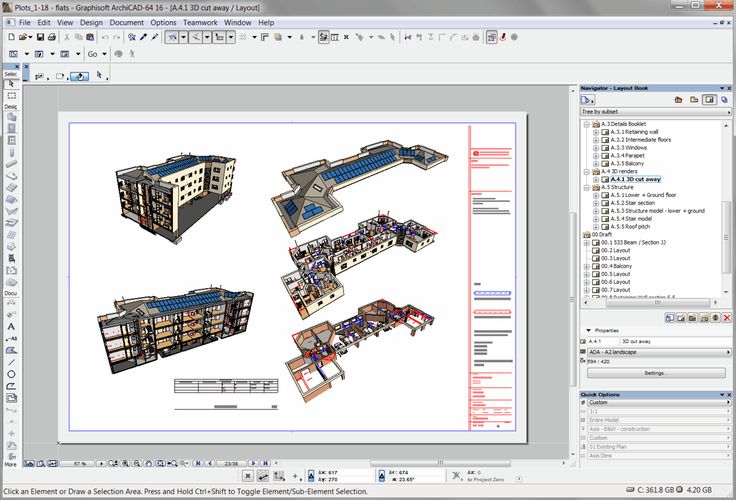Open the Teamwork menu
The width and height of the screenshot is (736, 500).
200,22
